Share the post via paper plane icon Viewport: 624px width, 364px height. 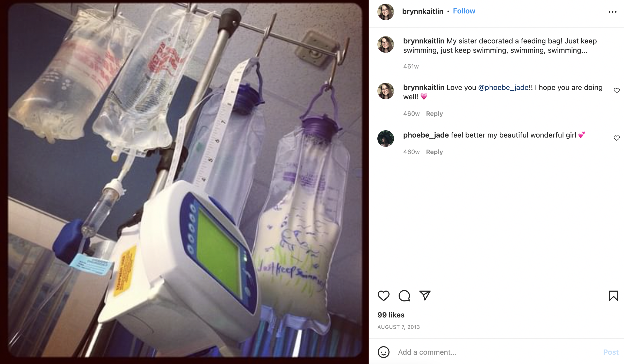coord(425,295)
